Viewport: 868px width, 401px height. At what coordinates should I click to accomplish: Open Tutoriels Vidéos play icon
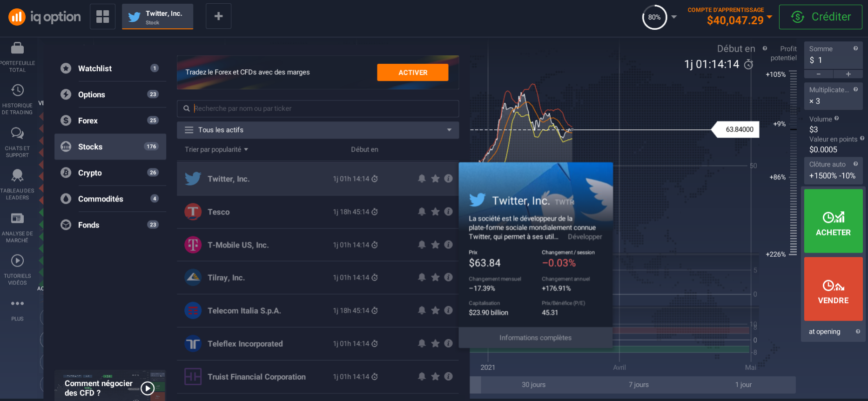pyautogui.click(x=17, y=261)
